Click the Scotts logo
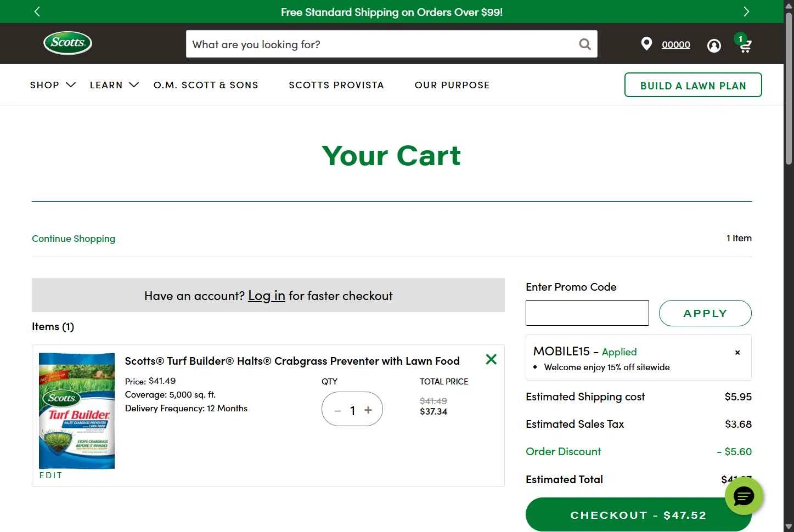The height and width of the screenshot is (532, 794). 67,43
